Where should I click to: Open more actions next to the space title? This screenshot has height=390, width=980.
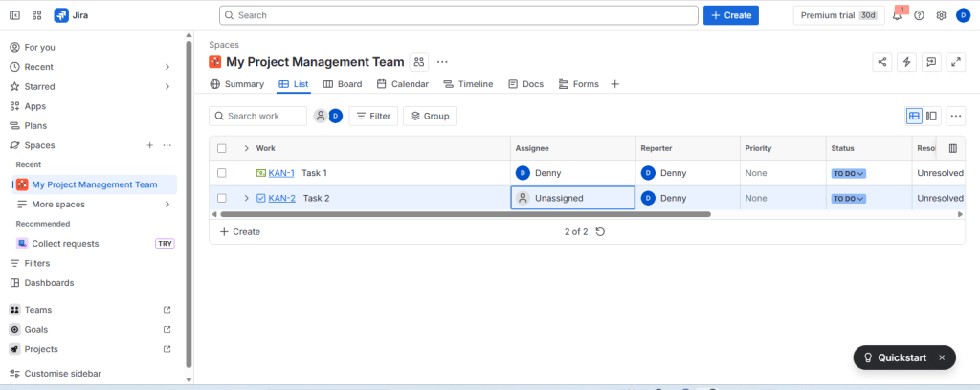coord(442,62)
